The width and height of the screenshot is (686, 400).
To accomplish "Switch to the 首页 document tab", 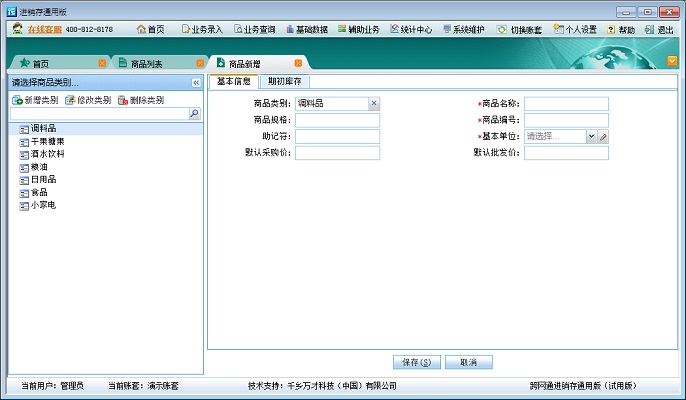I will click(38, 63).
